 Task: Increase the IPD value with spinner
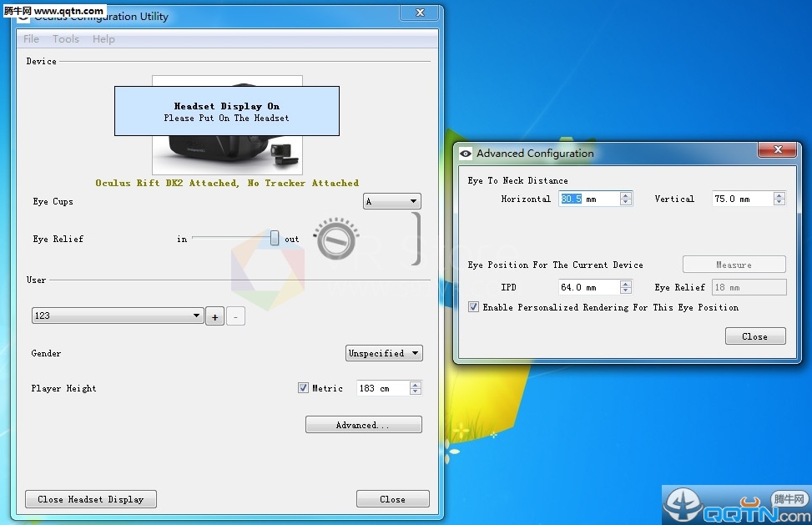626,284
